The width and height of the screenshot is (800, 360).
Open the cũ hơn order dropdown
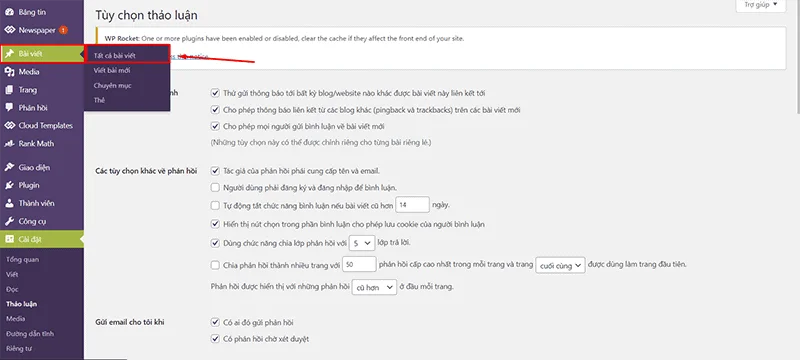374,288
